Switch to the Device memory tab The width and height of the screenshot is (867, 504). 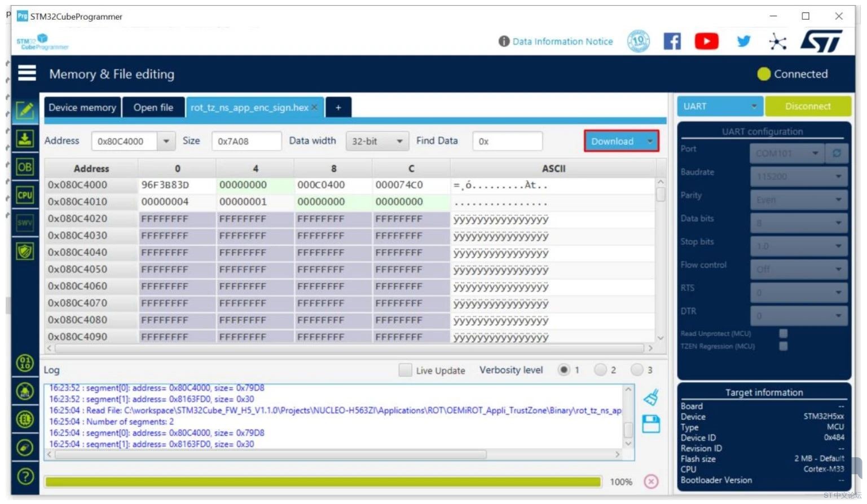tap(82, 107)
